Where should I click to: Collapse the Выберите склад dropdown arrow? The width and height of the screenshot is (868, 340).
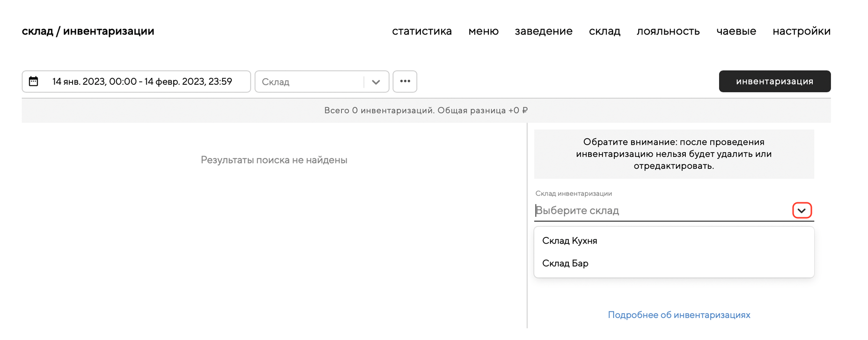[802, 211]
